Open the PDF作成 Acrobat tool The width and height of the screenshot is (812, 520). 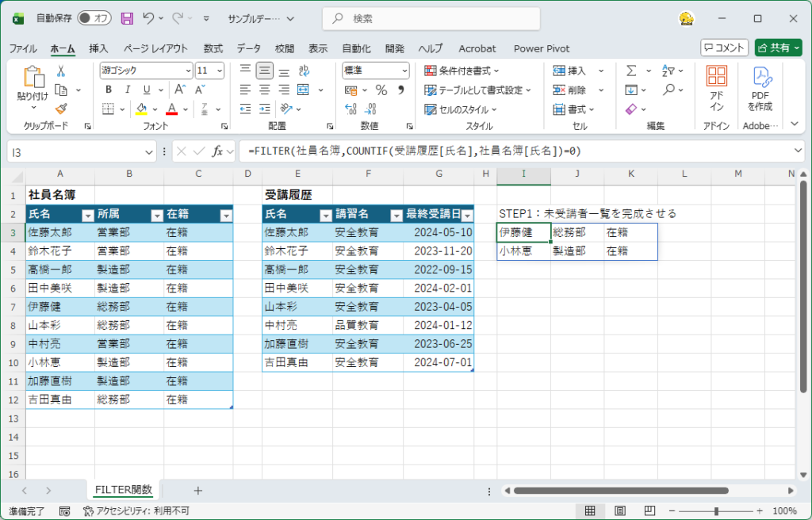pos(761,89)
